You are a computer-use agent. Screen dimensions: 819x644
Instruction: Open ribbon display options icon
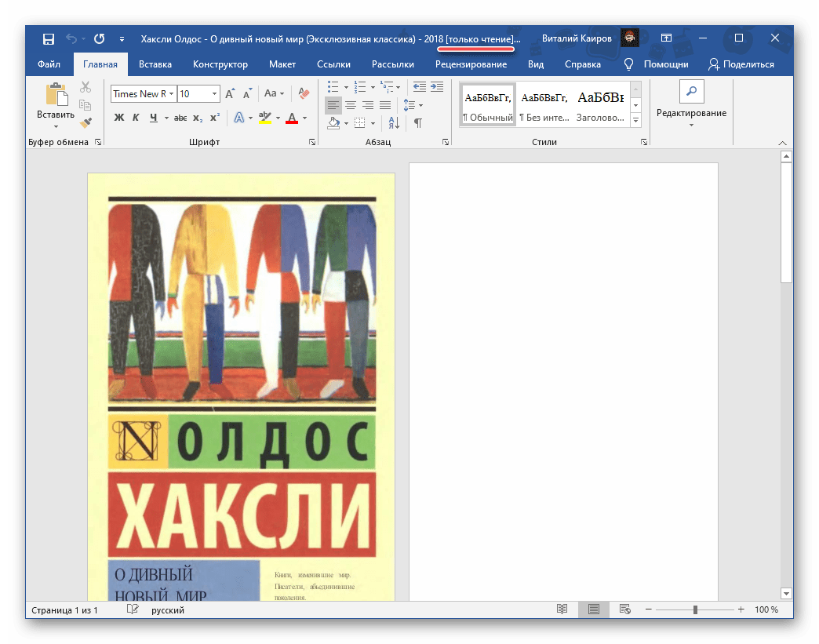[x=666, y=38]
